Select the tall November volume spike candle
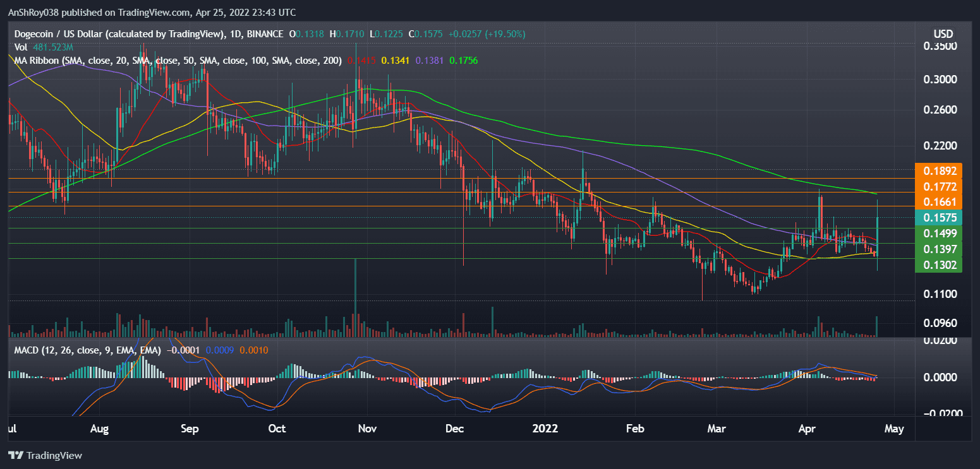Screen dimensions: 980x469 coord(355,297)
